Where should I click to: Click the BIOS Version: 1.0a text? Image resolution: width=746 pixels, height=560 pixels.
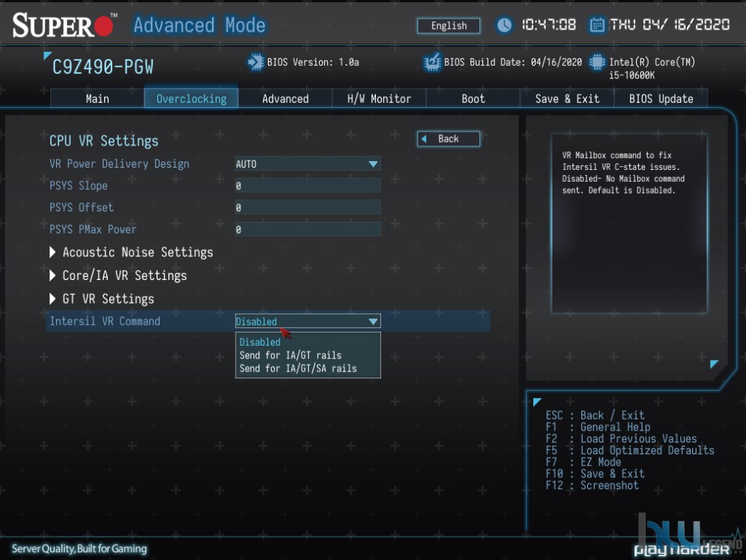pyautogui.click(x=313, y=62)
